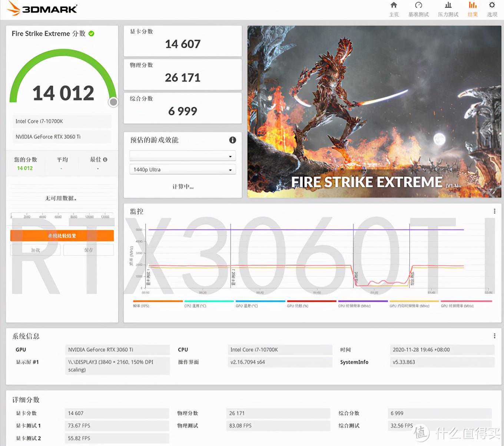Click the Fire Strike Extreme preview image

[x=374, y=111]
